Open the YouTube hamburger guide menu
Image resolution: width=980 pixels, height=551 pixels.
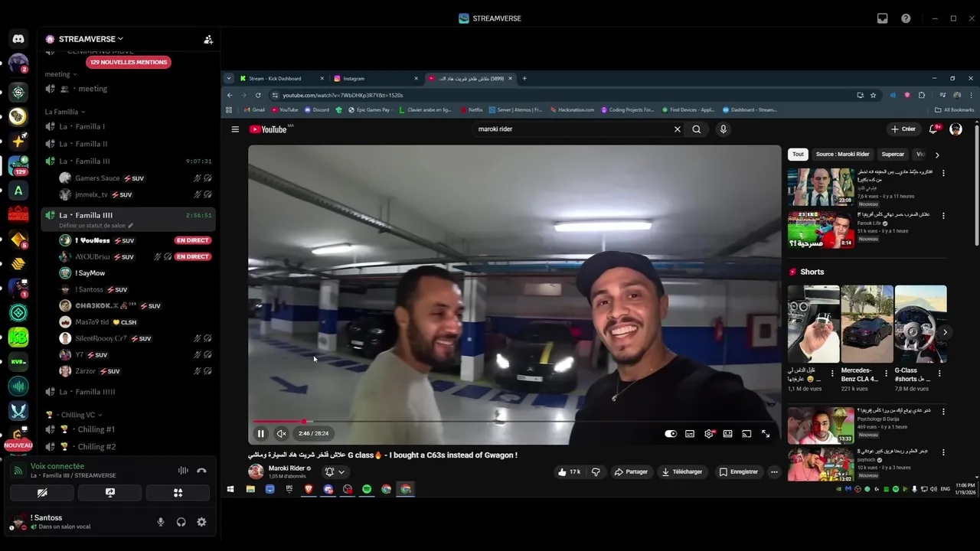[235, 129]
